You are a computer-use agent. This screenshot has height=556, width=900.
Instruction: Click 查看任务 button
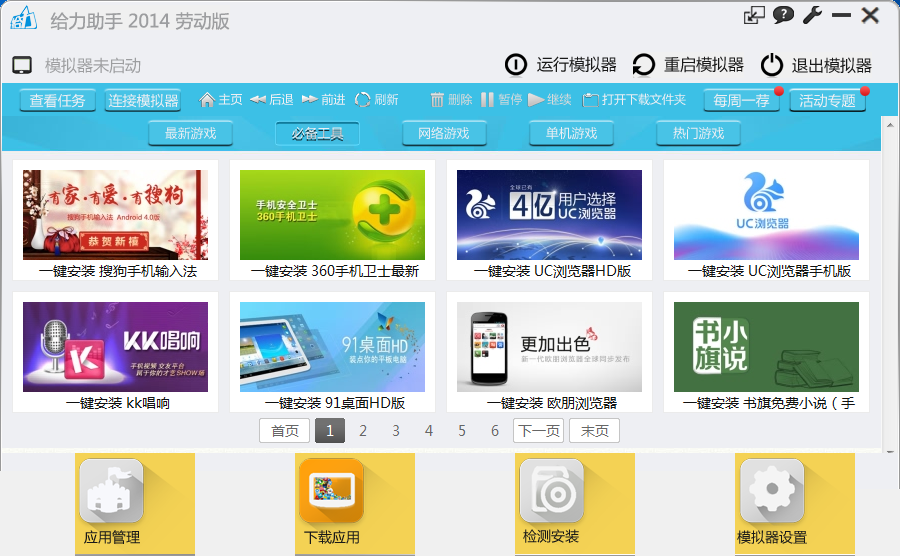tap(57, 100)
